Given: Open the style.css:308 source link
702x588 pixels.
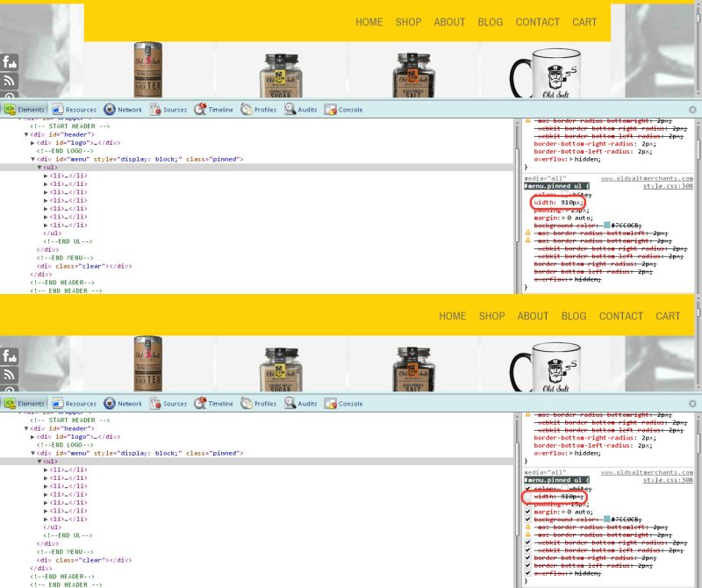Looking at the screenshot, I should tap(668, 187).
